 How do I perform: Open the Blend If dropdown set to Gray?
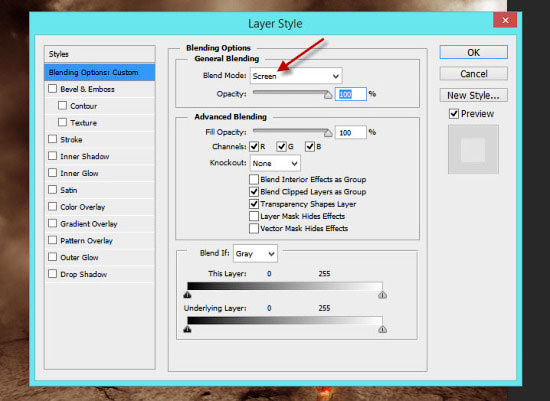tap(255, 253)
